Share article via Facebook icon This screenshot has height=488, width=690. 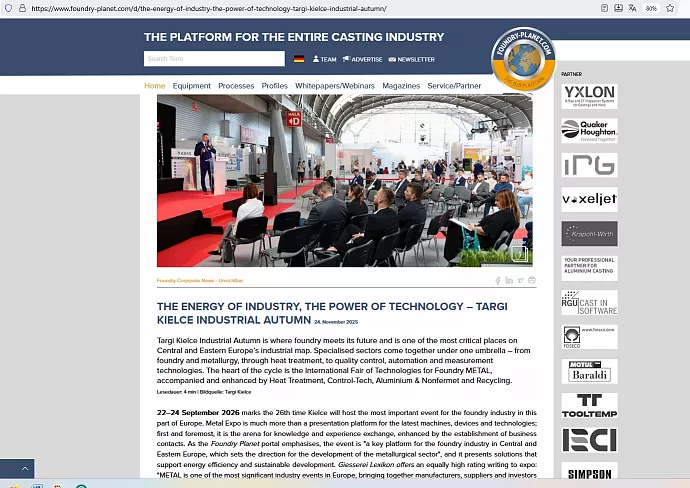pos(498,281)
